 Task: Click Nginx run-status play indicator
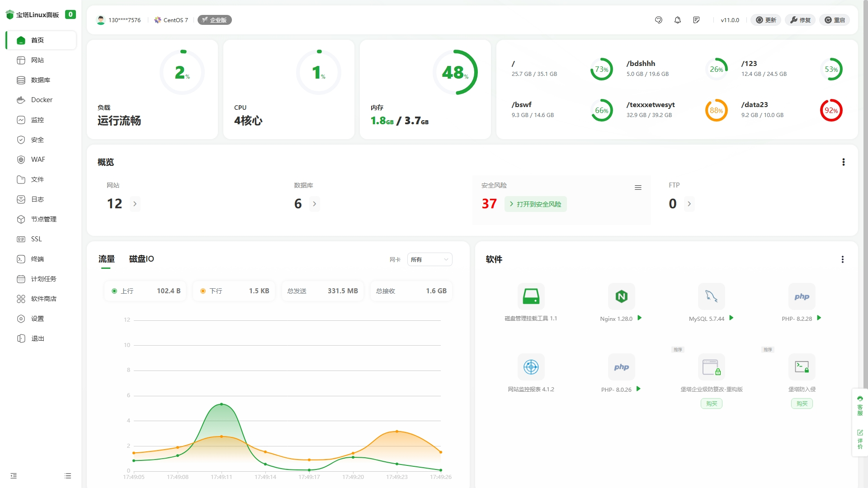pyautogui.click(x=640, y=318)
